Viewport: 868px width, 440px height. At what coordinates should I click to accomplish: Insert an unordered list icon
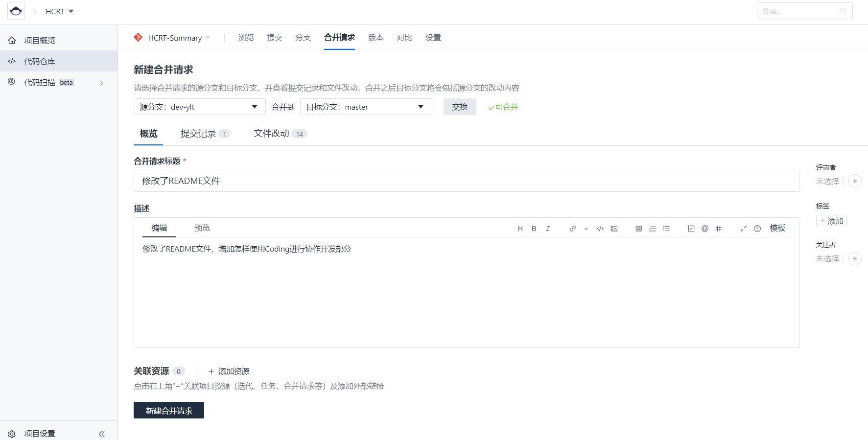[666, 229]
